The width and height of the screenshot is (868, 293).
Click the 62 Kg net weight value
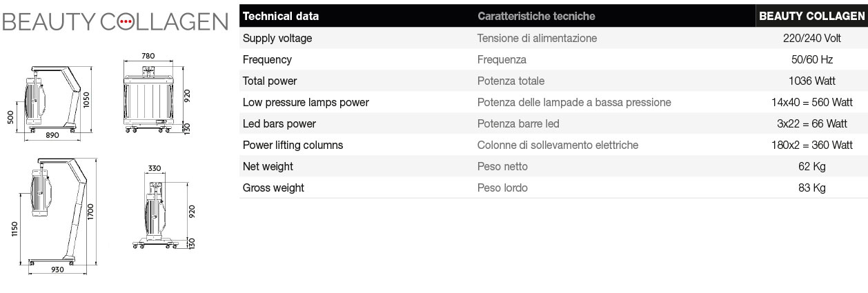812,167
